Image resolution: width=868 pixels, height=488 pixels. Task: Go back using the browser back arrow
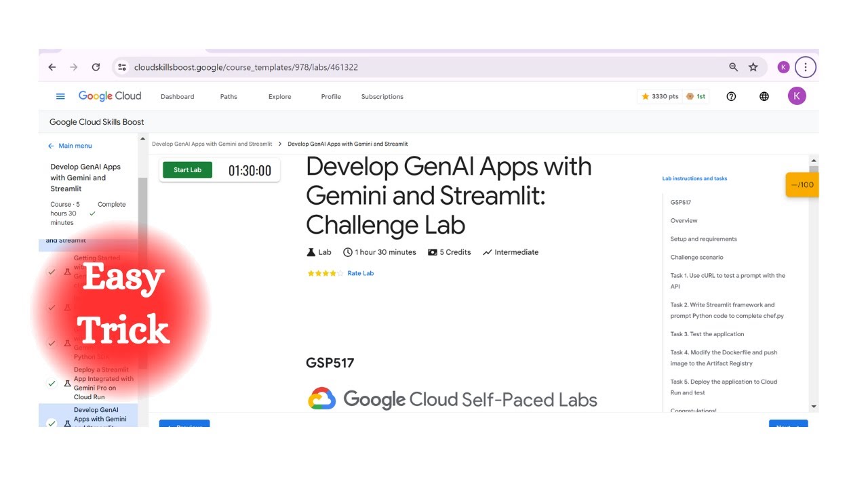pyautogui.click(x=52, y=67)
